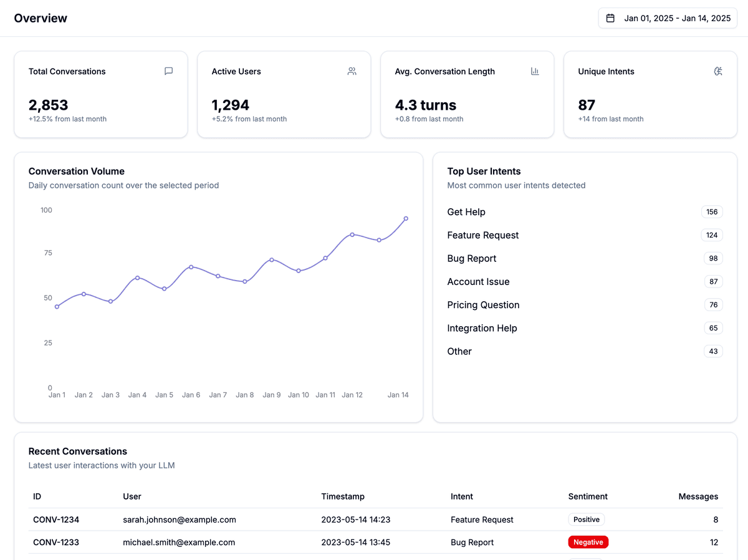Click the icon on the Unique Intents card

[718, 71]
